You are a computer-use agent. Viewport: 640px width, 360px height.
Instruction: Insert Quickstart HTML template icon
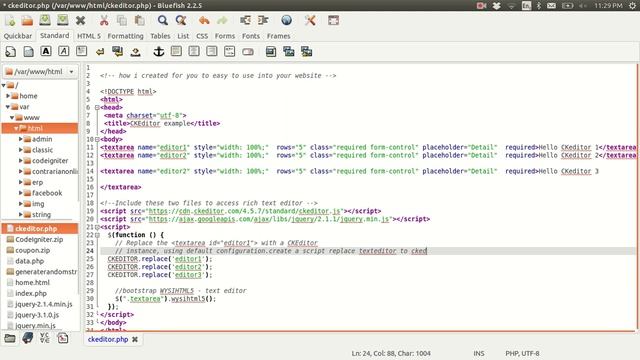(x=11, y=51)
